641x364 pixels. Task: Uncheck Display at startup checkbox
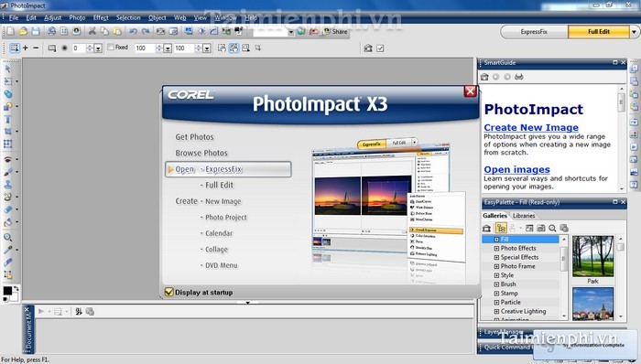point(168,292)
